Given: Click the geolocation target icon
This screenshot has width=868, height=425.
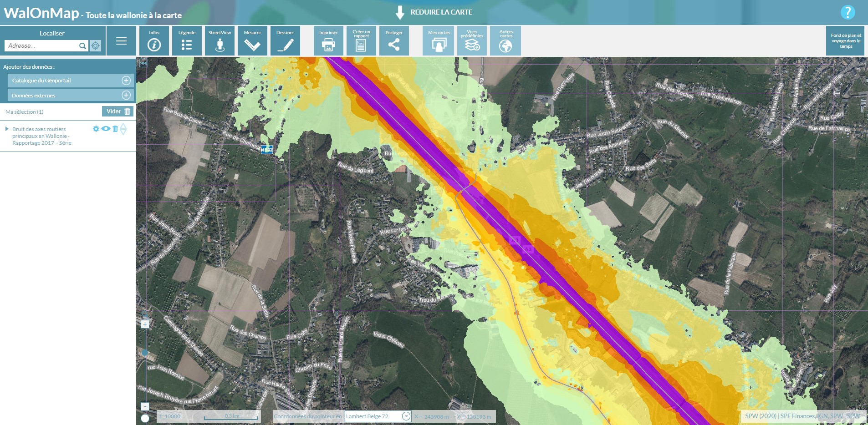Looking at the screenshot, I should [x=95, y=46].
